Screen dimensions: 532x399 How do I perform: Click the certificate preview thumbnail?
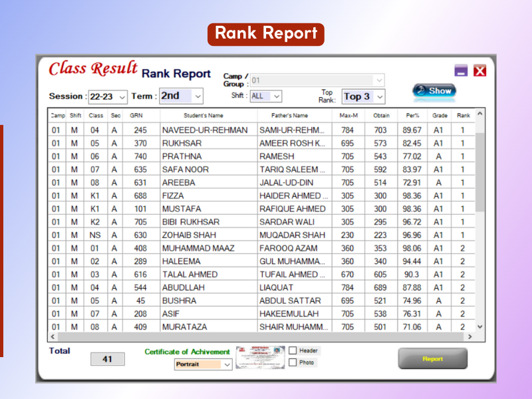click(x=259, y=357)
